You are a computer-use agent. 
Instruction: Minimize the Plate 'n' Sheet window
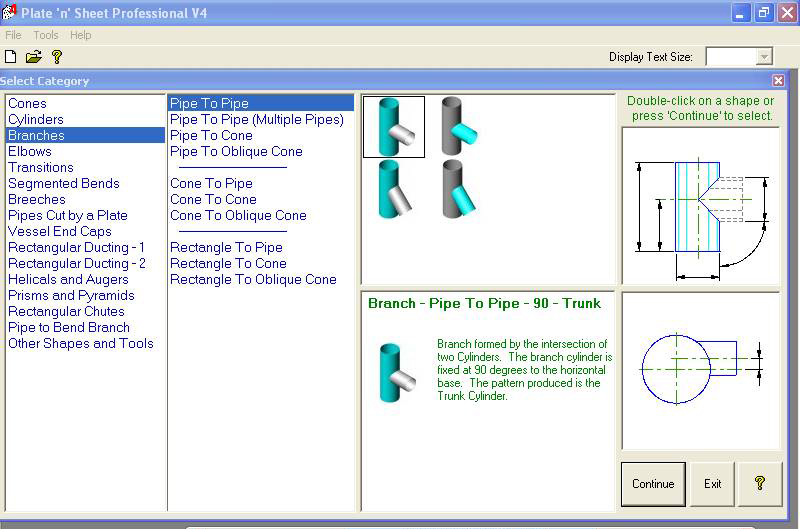[740, 13]
